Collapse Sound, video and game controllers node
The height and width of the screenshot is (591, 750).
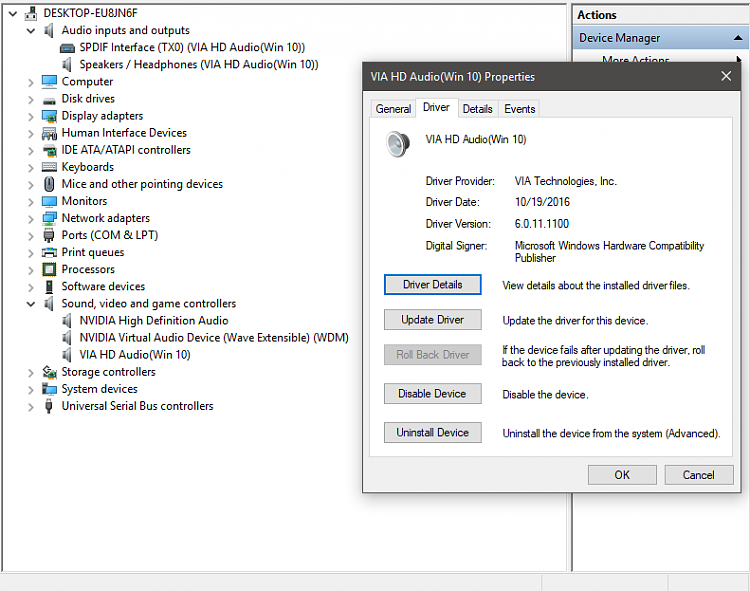pyautogui.click(x=31, y=304)
